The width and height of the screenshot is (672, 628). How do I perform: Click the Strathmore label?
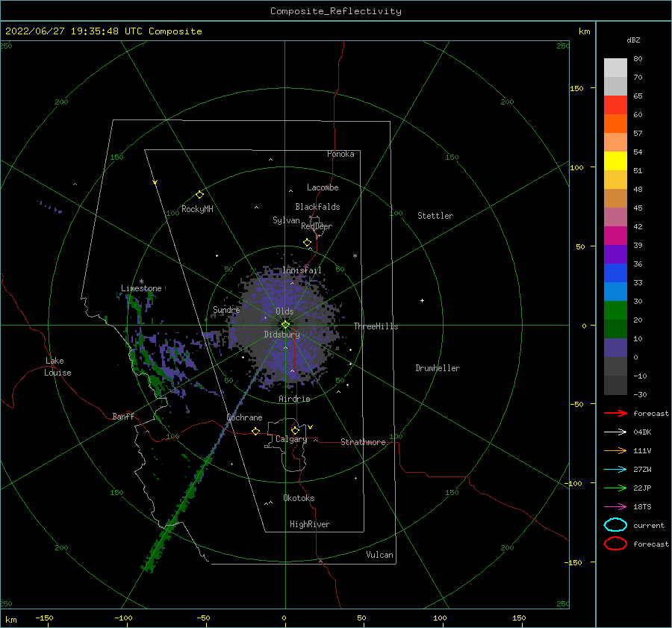[363, 442]
